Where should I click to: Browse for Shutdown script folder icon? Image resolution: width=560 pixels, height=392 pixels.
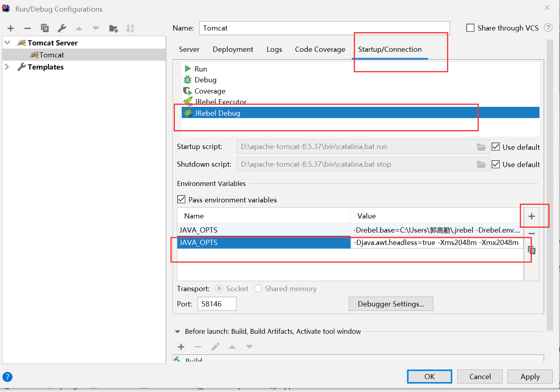click(481, 164)
